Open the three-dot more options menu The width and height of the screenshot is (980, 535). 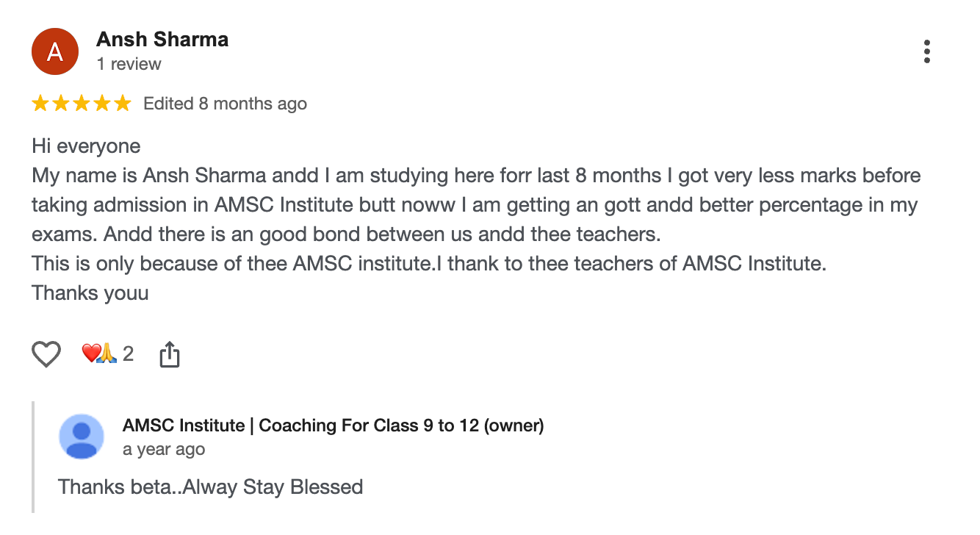pyautogui.click(x=926, y=51)
